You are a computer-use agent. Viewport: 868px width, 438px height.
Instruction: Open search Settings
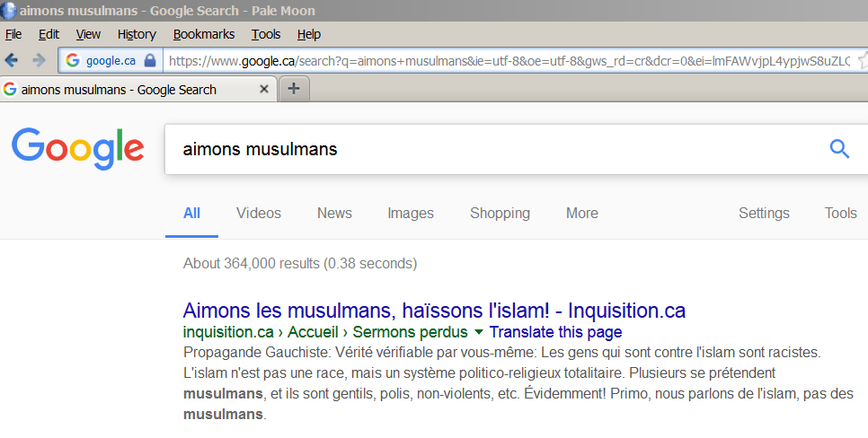pos(764,213)
